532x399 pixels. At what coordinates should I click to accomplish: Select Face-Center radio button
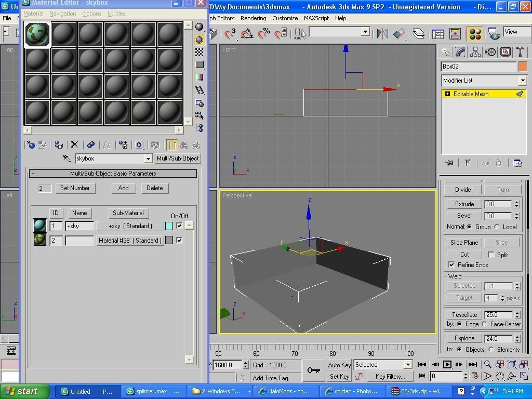(485, 324)
